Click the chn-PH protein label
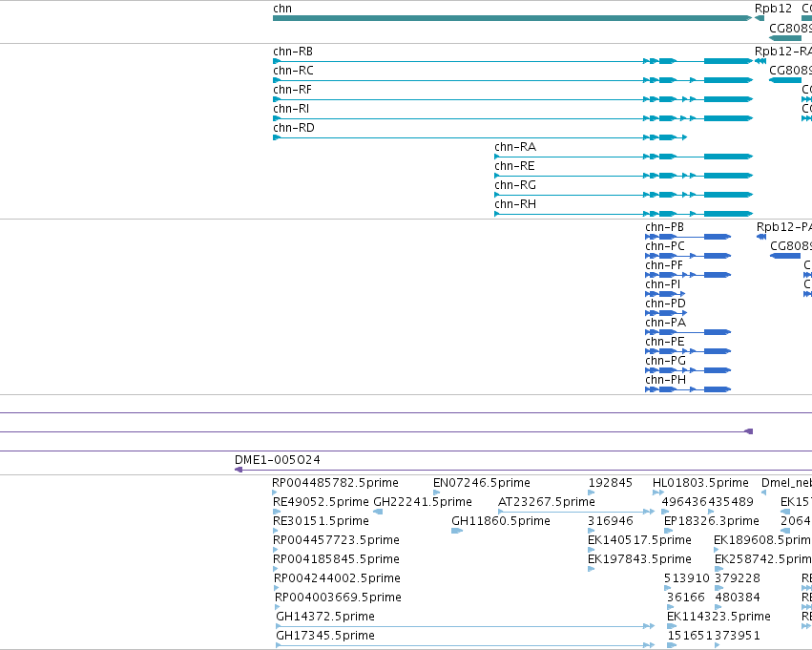 (x=665, y=380)
